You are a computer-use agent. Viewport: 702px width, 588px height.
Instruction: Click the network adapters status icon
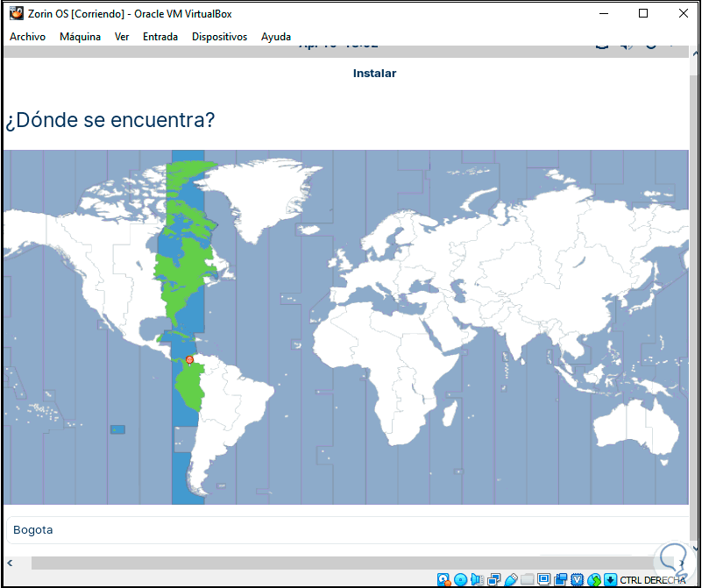pyautogui.click(x=493, y=579)
